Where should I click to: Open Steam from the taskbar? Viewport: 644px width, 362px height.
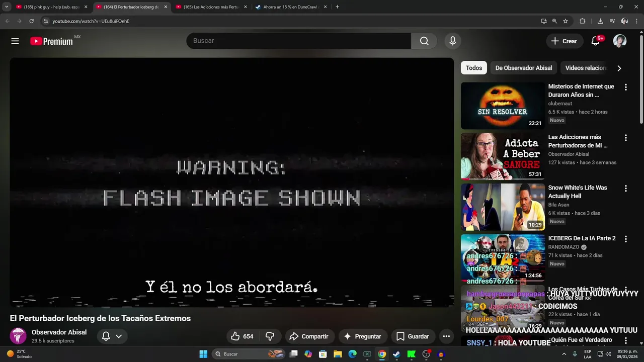pyautogui.click(x=396, y=354)
